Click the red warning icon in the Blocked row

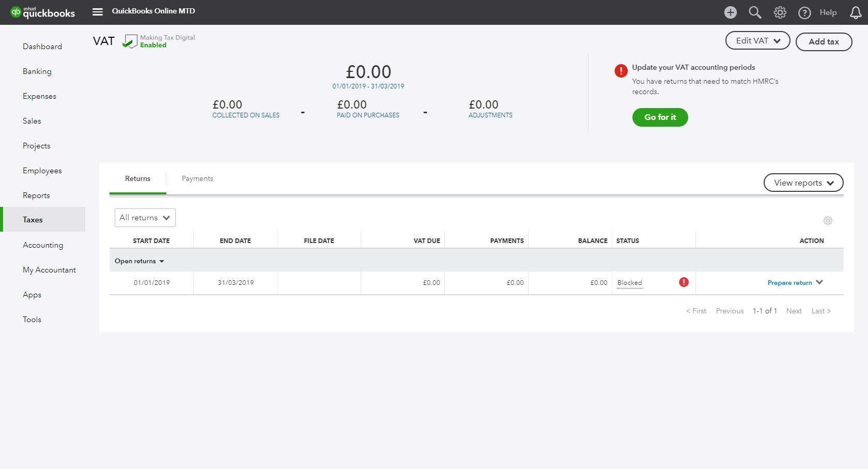click(x=684, y=282)
